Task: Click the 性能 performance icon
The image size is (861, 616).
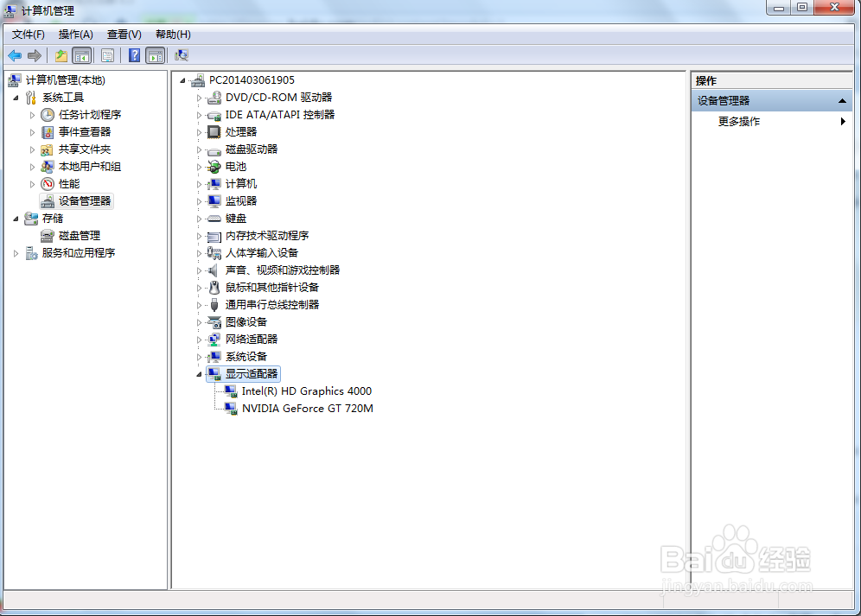Action: 48,184
